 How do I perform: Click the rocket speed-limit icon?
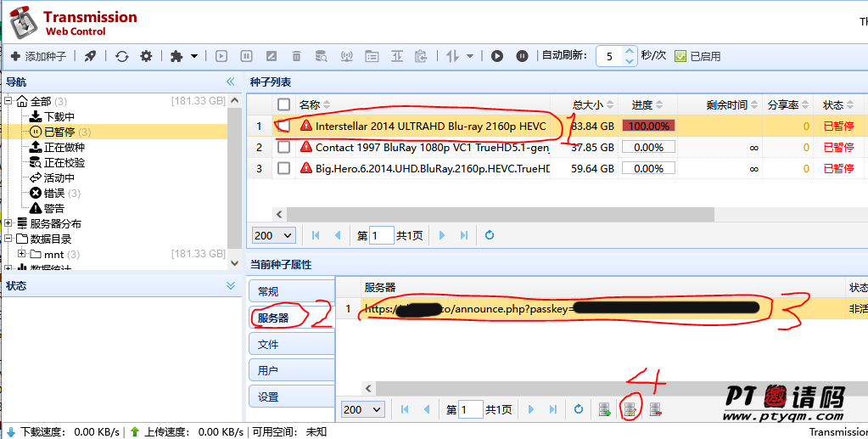pos(90,56)
